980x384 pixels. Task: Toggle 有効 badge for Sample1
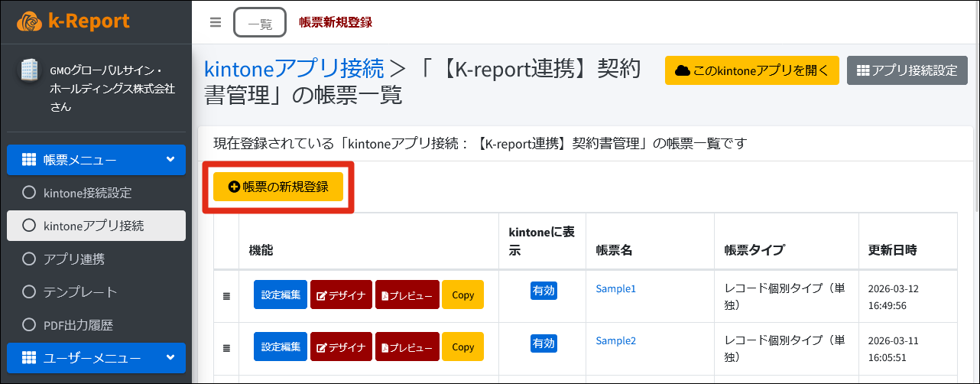click(544, 290)
